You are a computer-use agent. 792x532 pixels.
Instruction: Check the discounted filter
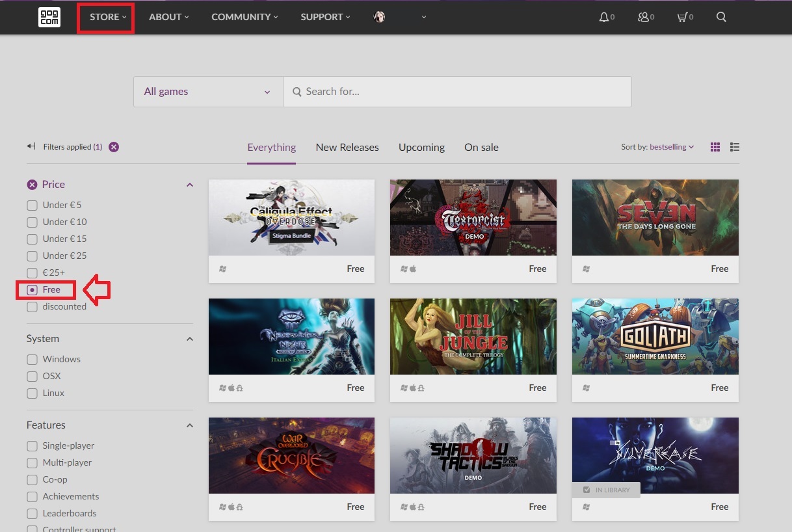click(x=32, y=307)
